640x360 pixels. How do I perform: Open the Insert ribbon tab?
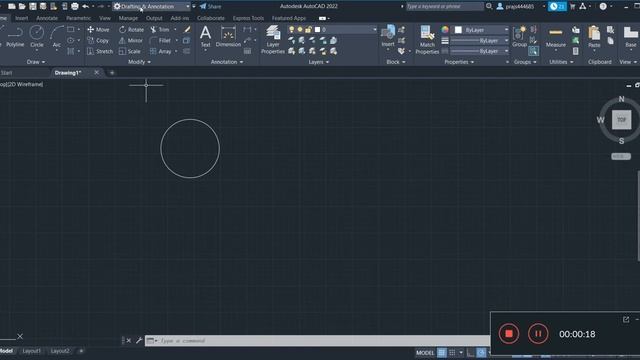pos(22,18)
